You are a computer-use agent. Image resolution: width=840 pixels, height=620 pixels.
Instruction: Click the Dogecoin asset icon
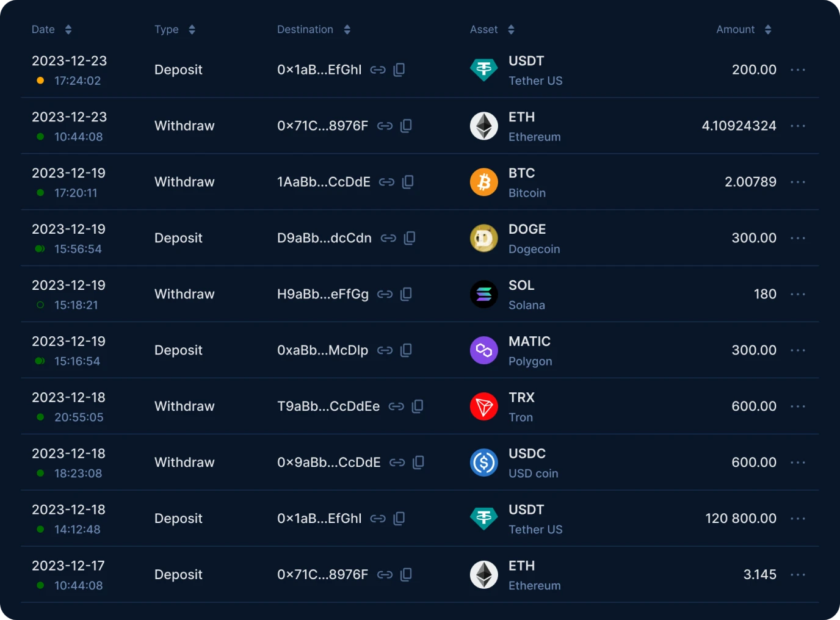(x=484, y=238)
